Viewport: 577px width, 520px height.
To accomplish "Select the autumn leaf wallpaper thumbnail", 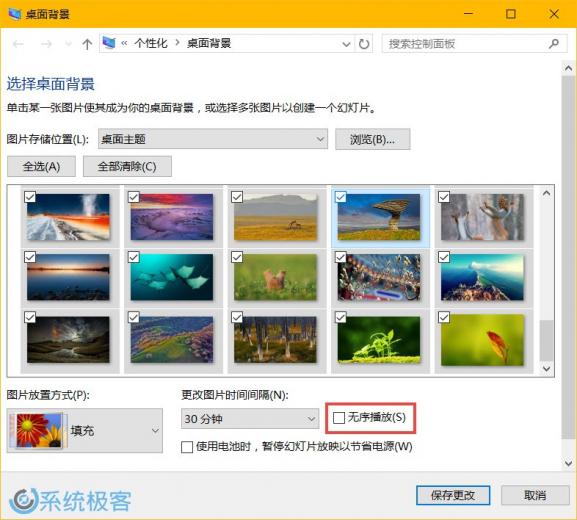I will click(x=482, y=340).
